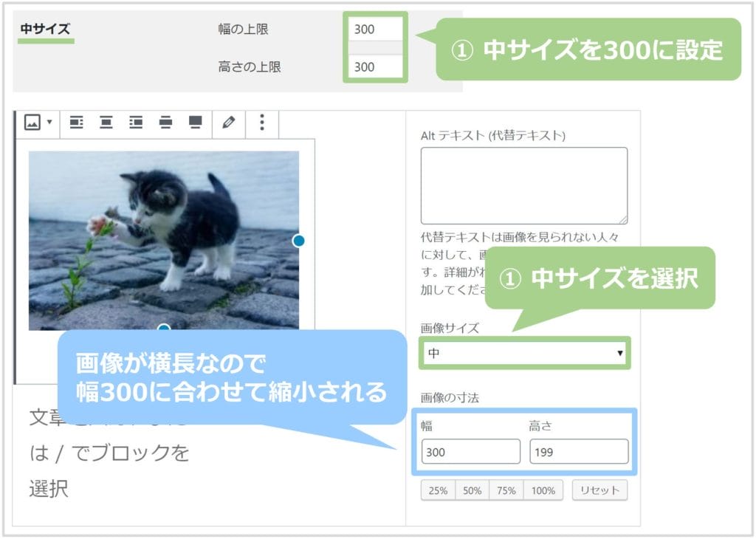This screenshot has height=539, width=756.
Task: Choose the wide width alignment icon
Action: pos(165,123)
